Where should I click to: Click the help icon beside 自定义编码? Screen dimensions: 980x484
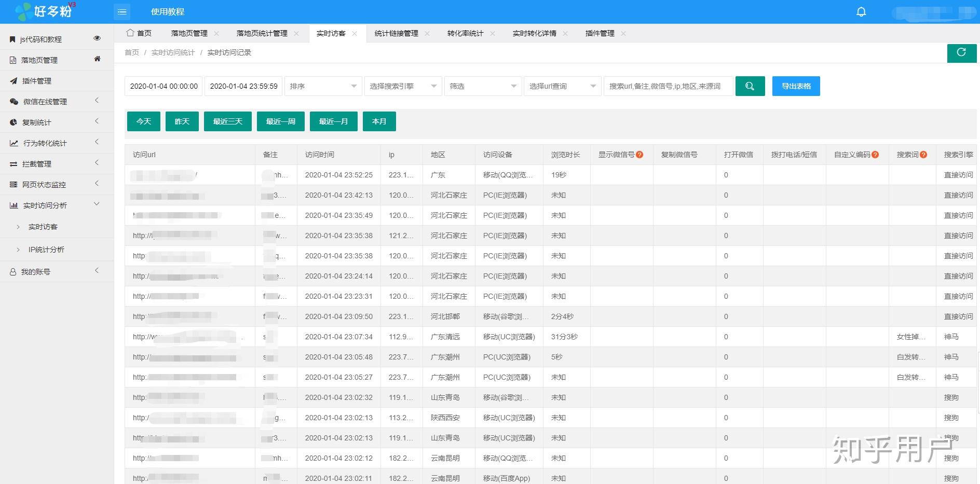[875, 155]
